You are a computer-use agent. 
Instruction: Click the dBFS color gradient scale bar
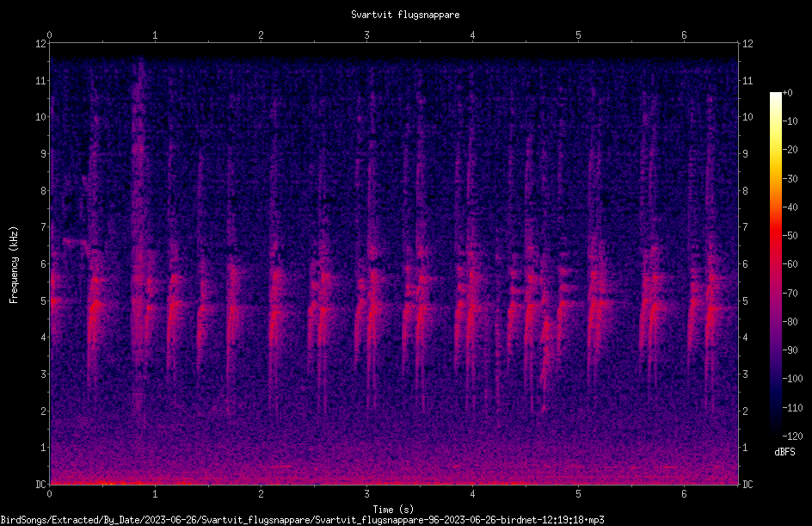[x=775, y=264]
